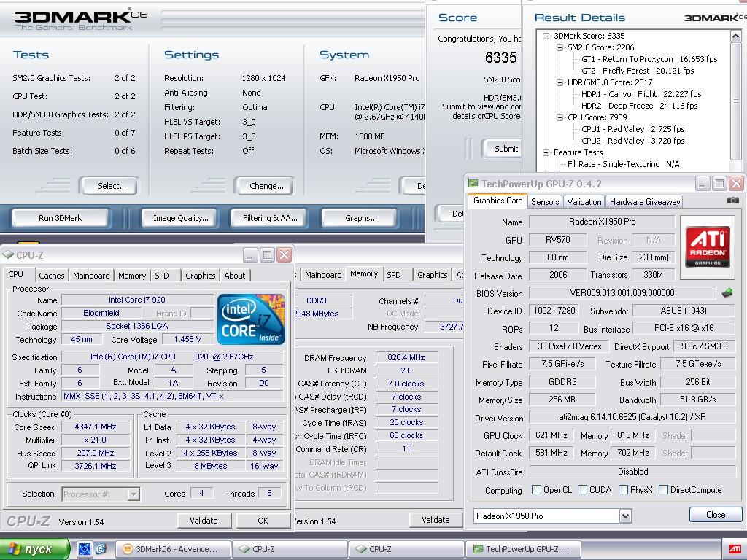
Task: Click Graphs button in 3DMark06
Action: 360,218
